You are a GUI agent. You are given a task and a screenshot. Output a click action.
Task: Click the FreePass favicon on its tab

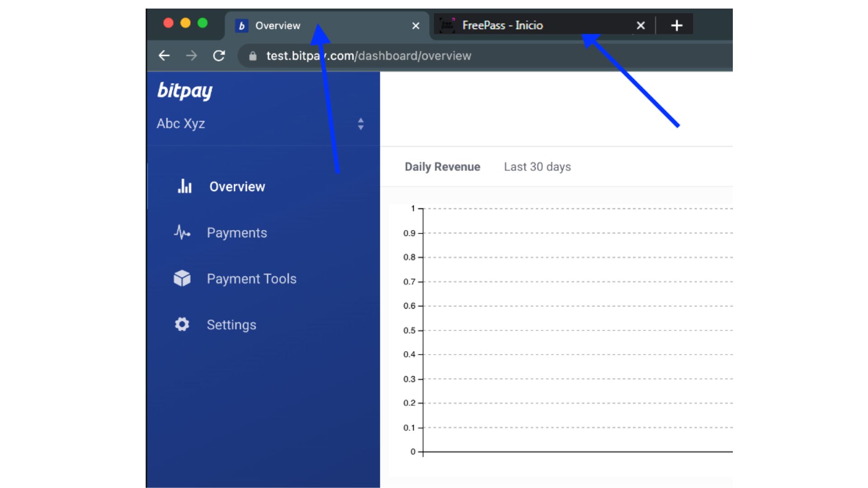448,25
